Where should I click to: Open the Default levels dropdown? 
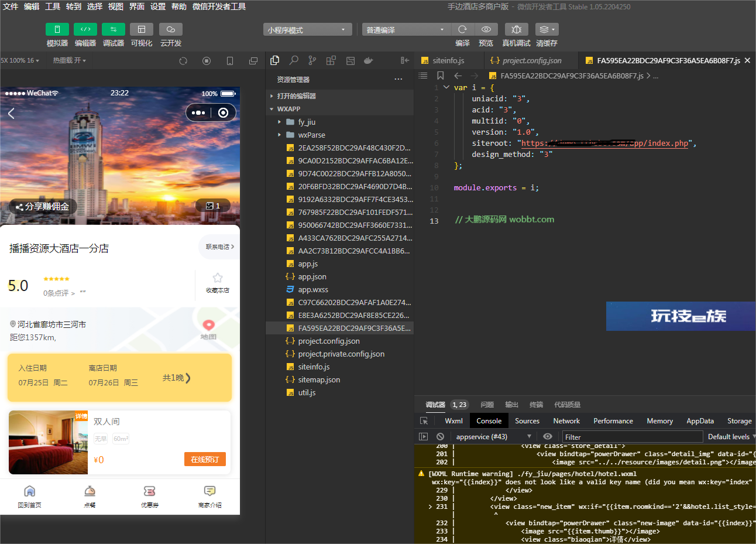pyautogui.click(x=731, y=437)
